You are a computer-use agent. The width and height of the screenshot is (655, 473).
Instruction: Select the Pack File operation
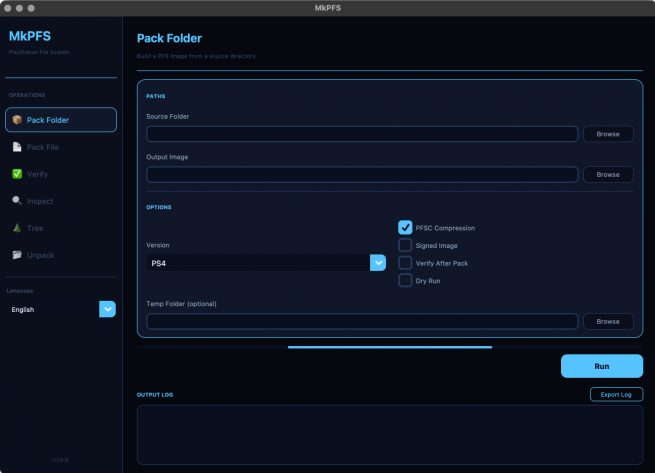(61, 147)
